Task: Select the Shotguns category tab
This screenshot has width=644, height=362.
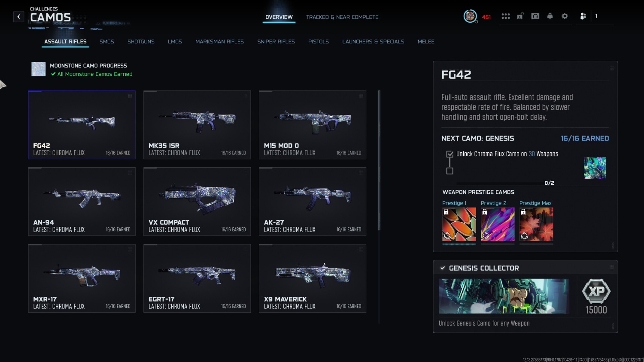Action: 141,42
